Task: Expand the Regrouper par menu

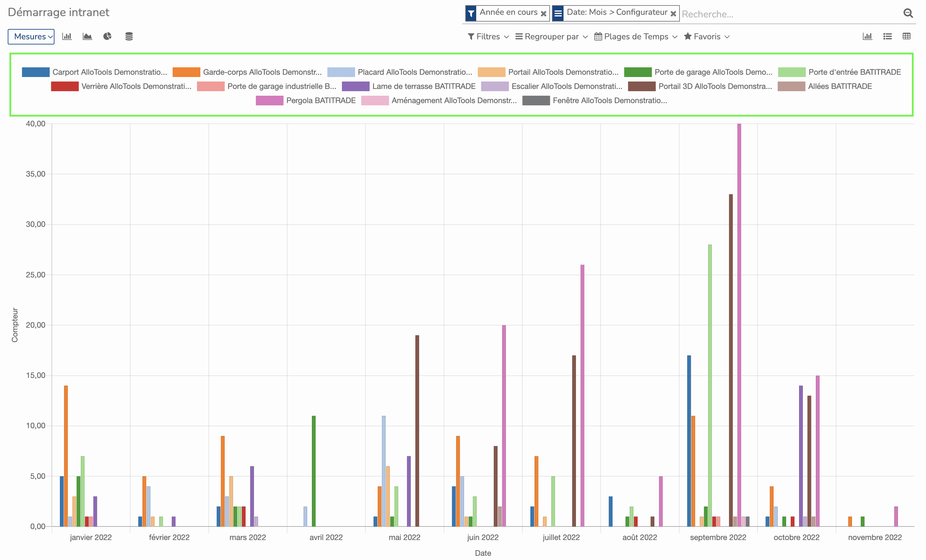Action: tap(551, 36)
